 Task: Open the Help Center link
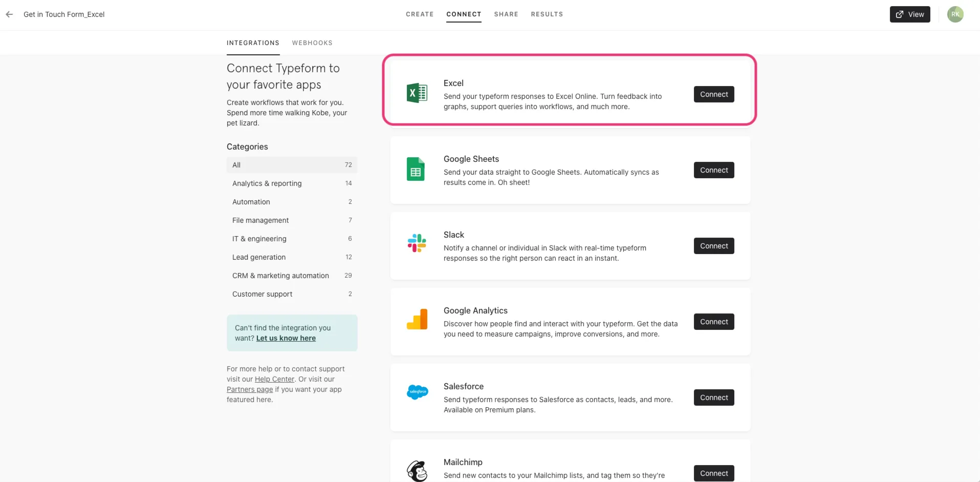tap(274, 379)
